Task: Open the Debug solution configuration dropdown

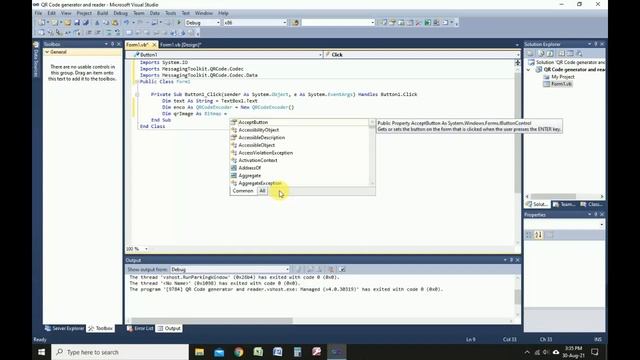Action: [202, 22]
